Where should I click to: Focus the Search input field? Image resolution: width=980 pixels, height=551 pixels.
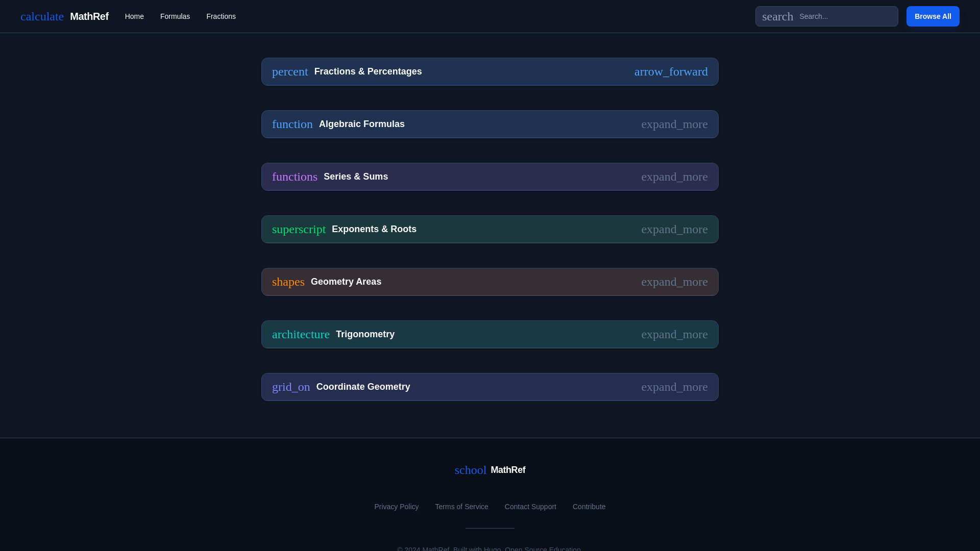pos(845,16)
